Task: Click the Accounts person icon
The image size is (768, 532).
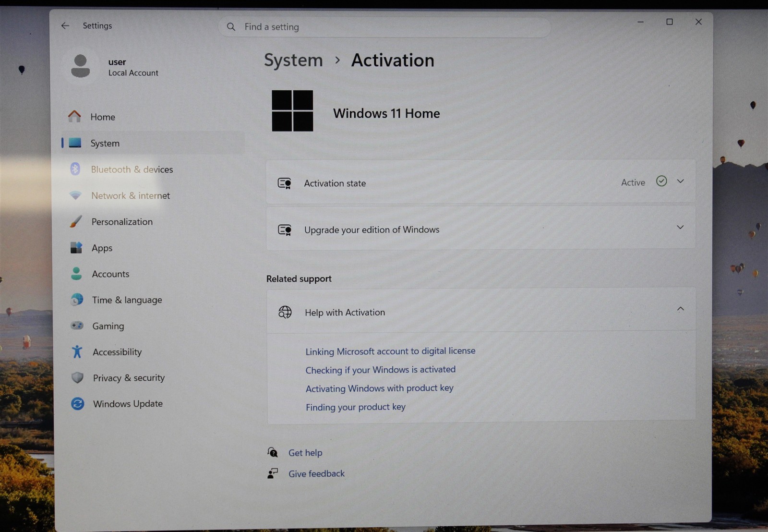Action: point(76,274)
